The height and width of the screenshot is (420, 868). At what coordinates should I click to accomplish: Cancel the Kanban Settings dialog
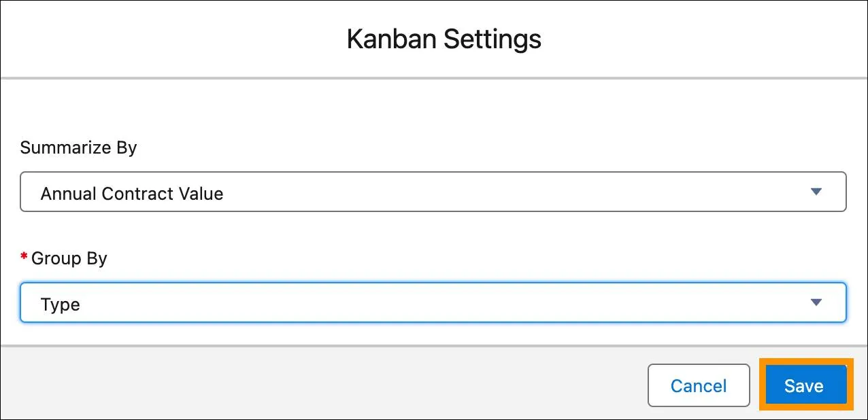point(699,385)
